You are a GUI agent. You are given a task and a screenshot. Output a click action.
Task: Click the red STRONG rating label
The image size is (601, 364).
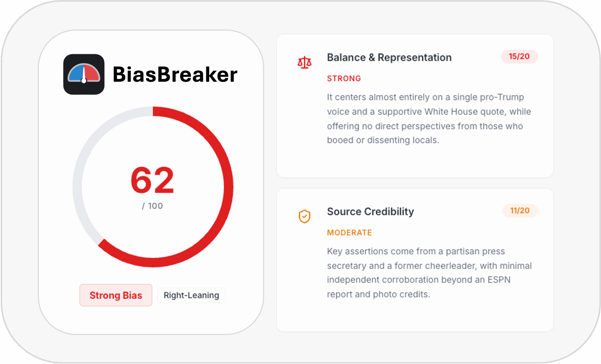tap(344, 79)
